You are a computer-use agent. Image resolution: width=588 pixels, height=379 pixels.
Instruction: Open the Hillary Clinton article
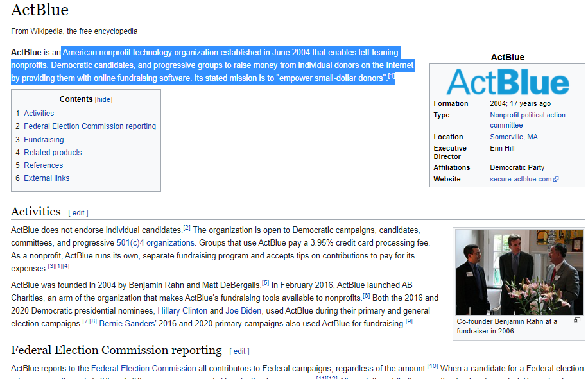point(182,311)
